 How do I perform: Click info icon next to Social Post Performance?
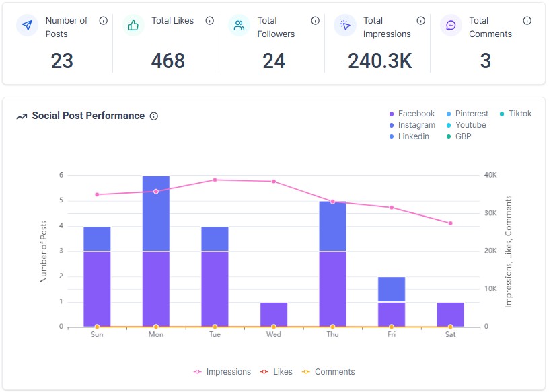(x=154, y=116)
